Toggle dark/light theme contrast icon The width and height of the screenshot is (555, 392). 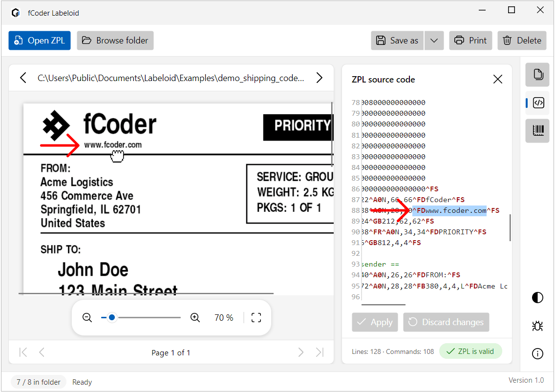coord(537,297)
